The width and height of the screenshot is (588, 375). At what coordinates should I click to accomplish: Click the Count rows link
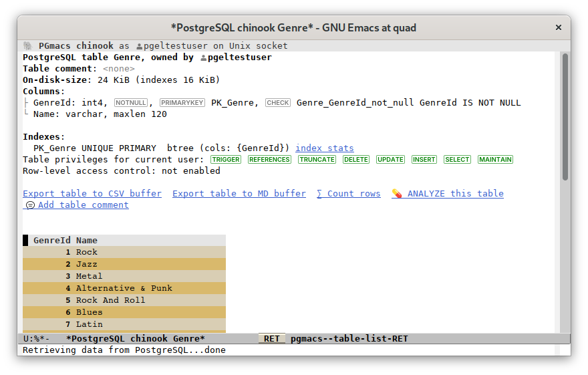point(348,193)
